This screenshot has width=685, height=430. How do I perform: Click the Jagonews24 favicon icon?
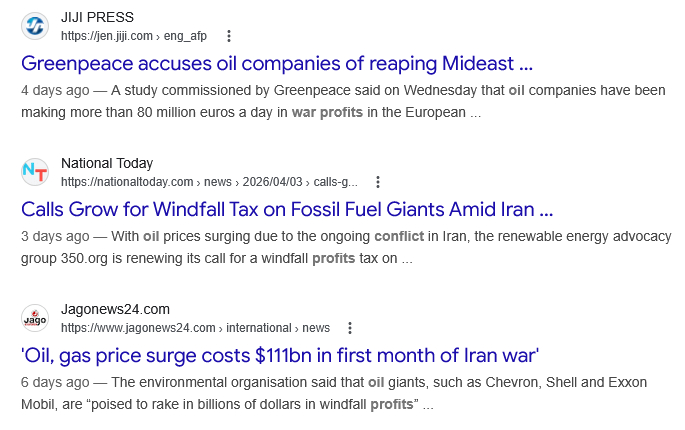pyautogui.click(x=35, y=318)
